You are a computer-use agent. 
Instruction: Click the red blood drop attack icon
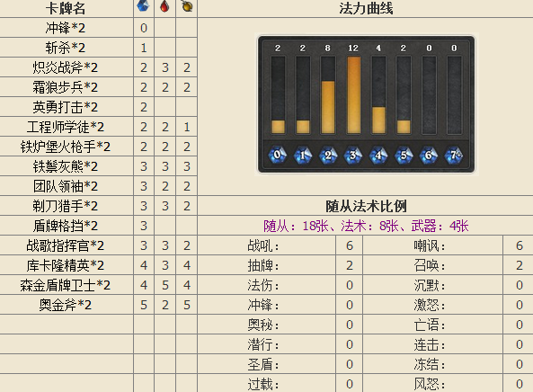[164, 6]
